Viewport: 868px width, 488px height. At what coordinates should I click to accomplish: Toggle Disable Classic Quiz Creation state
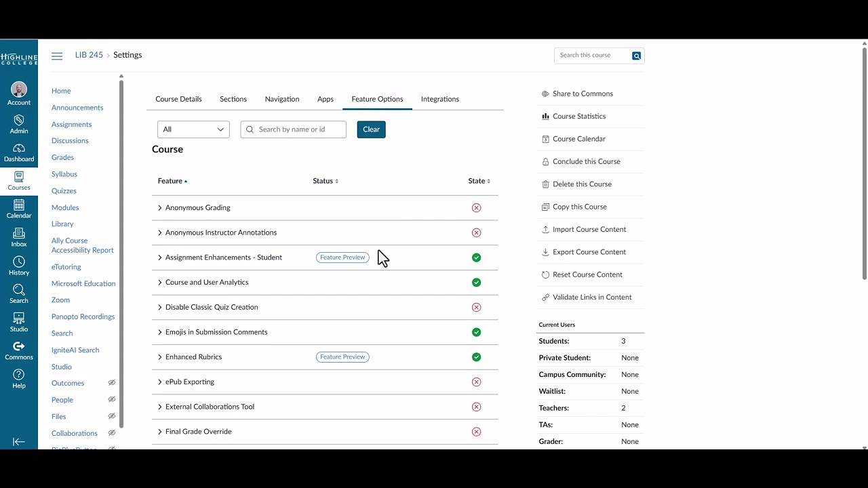pos(476,307)
